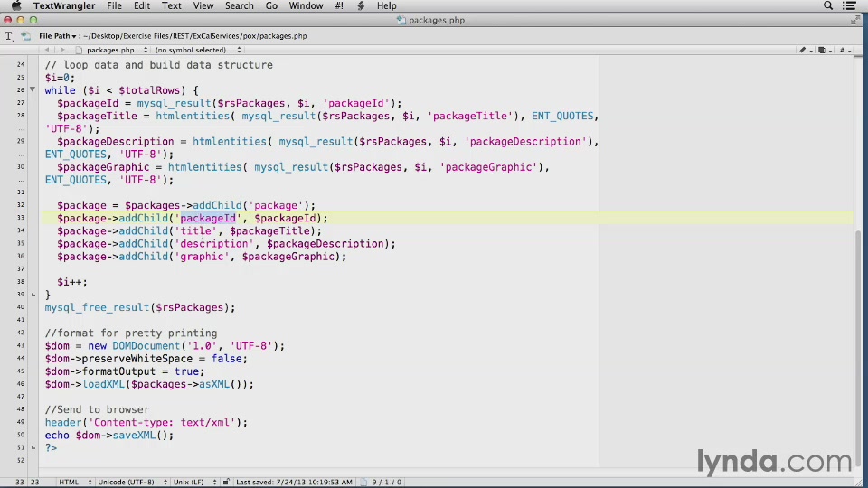Viewport: 868px width, 488px height.
Task: Click the column number 23 in status bar
Action: [x=35, y=482]
